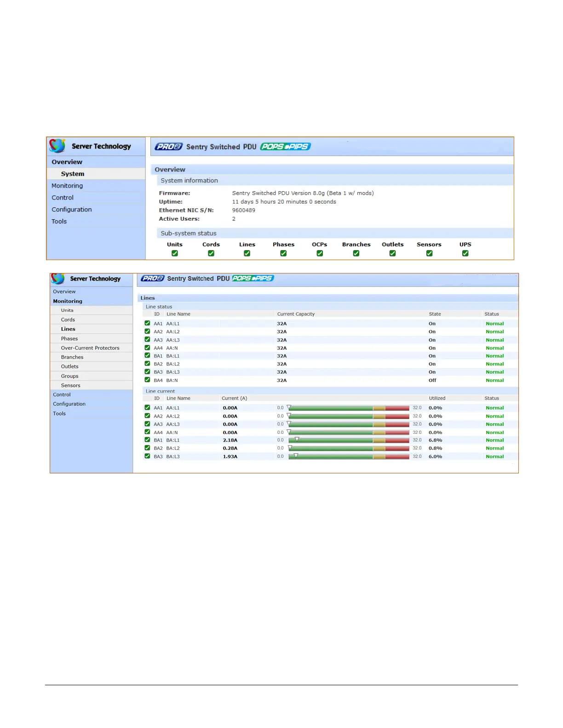Select Outlets in the Monitoring menu
563x728 pixels.
70,367
